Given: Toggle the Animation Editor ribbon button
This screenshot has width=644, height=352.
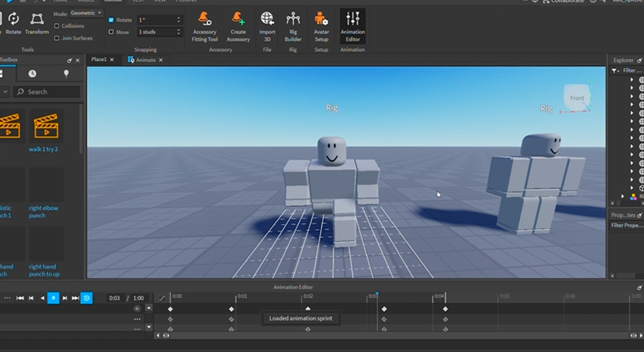Looking at the screenshot, I should point(352,27).
